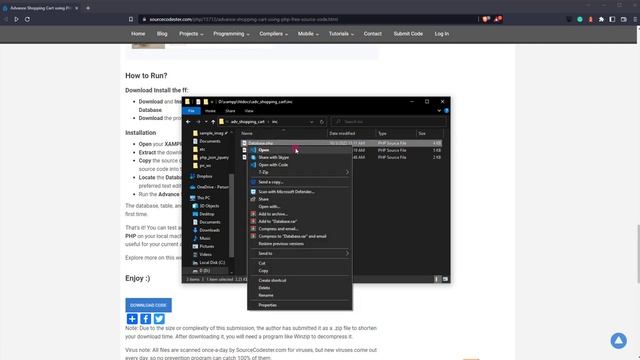
Task: Open the Tutorials dropdown menu
Action: (x=341, y=34)
